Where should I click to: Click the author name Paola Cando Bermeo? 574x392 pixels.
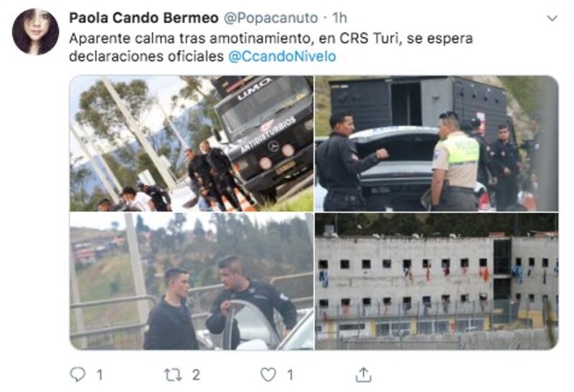pyautogui.click(x=143, y=17)
